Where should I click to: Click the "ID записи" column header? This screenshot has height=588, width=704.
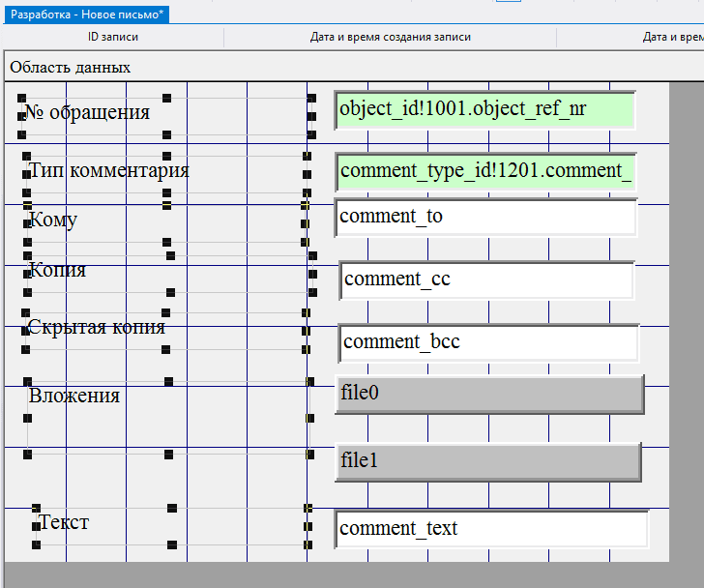[113, 38]
